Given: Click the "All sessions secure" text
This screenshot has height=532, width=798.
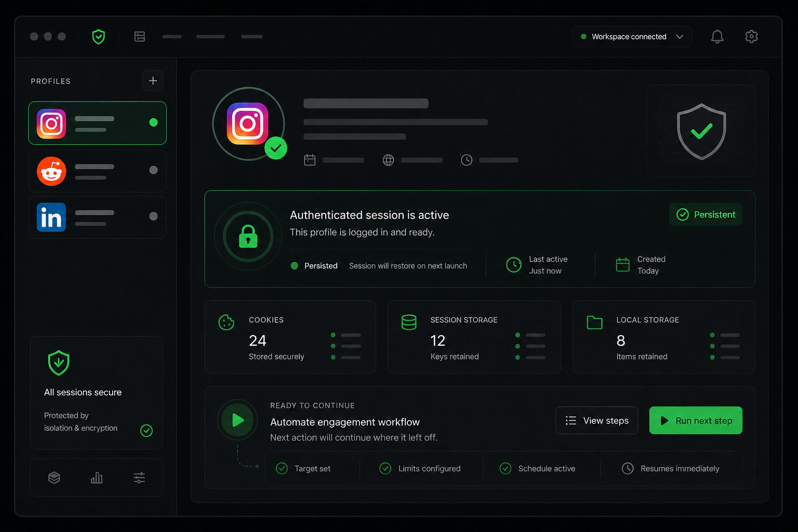Looking at the screenshot, I should coord(83,392).
